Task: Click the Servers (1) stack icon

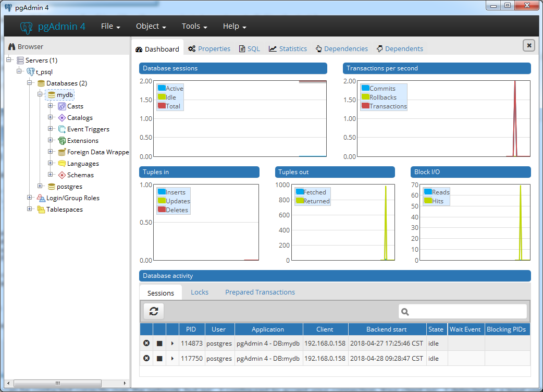Action: (20, 60)
